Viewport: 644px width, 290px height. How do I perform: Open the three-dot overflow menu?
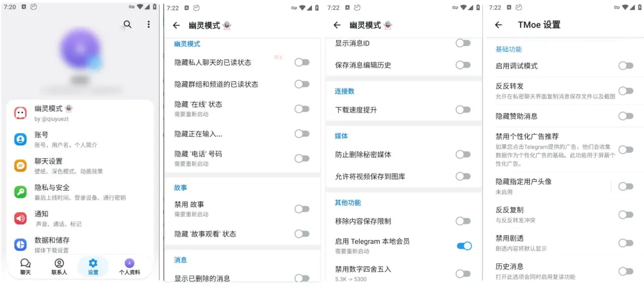(x=148, y=24)
